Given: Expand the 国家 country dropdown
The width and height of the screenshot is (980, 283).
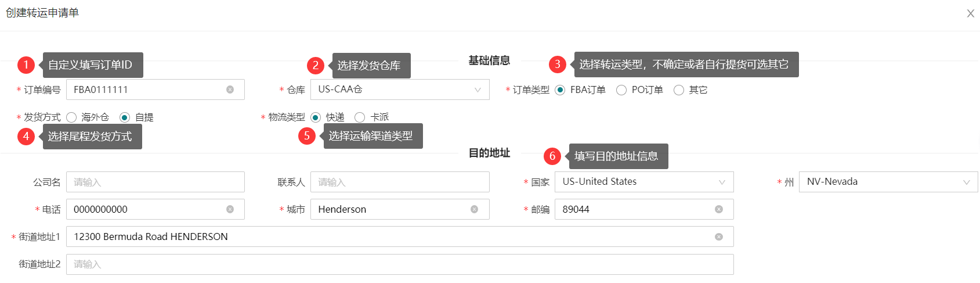Looking at the screenshot, I should coord(643,182).
